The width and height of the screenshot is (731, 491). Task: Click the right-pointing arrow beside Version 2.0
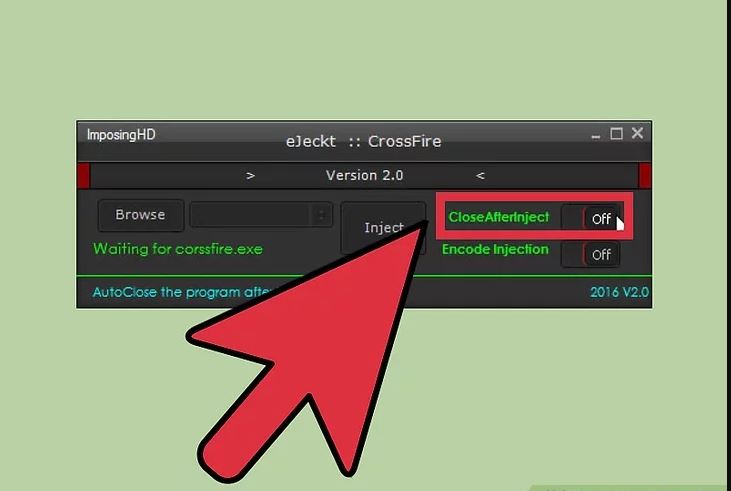[251, 176]
